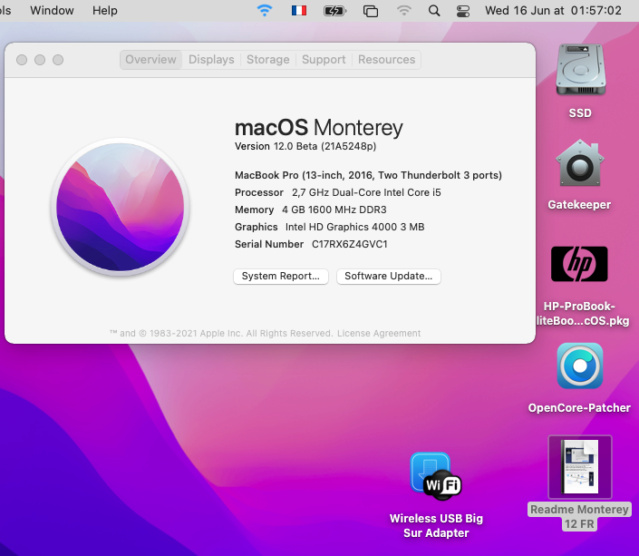Open the License Agreement link
This screenshot has height=556, width=639.
click(379, 333)
